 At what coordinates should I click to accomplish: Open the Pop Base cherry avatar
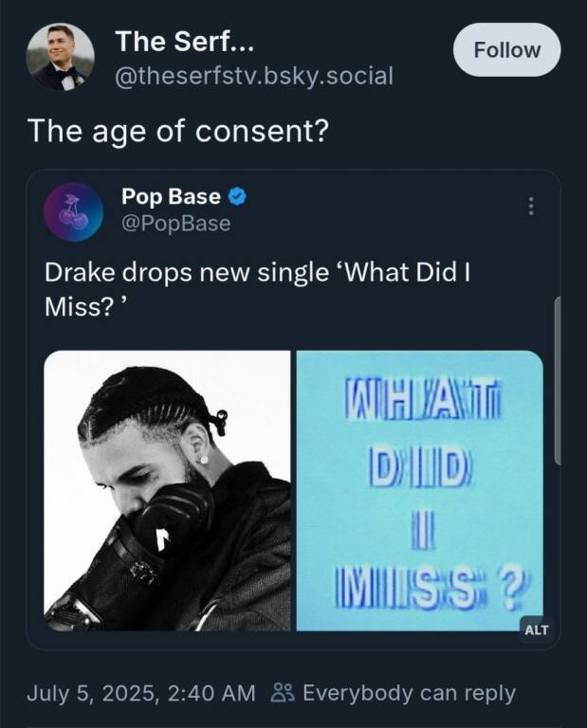coord(73,211)
